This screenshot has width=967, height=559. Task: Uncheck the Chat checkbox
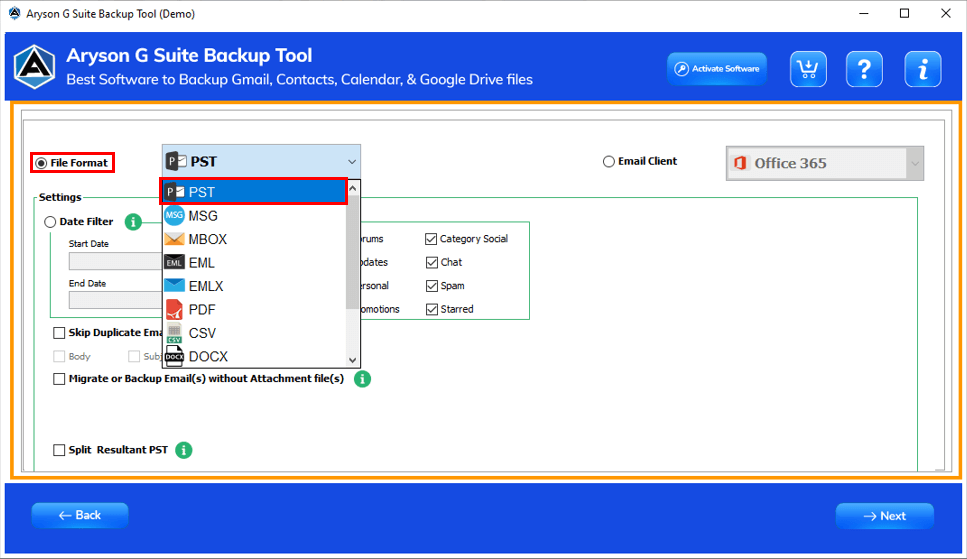[x=431, y=262]
